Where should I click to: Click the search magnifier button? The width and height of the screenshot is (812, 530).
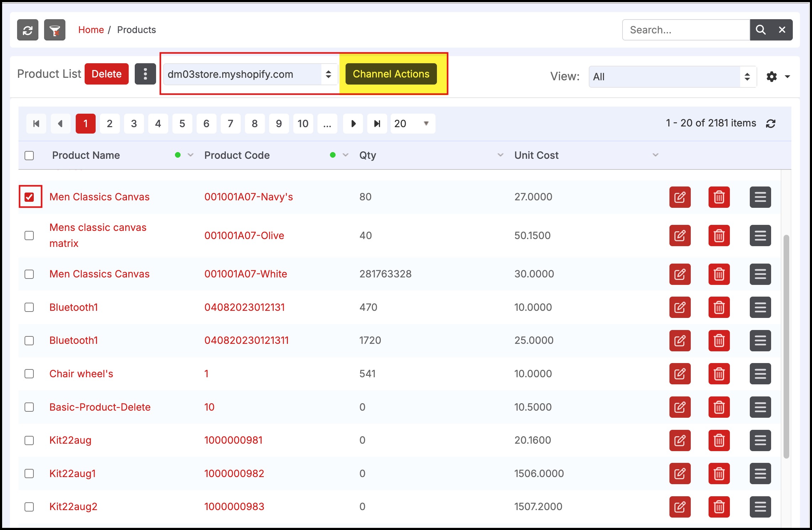click(x=760, y=30)
